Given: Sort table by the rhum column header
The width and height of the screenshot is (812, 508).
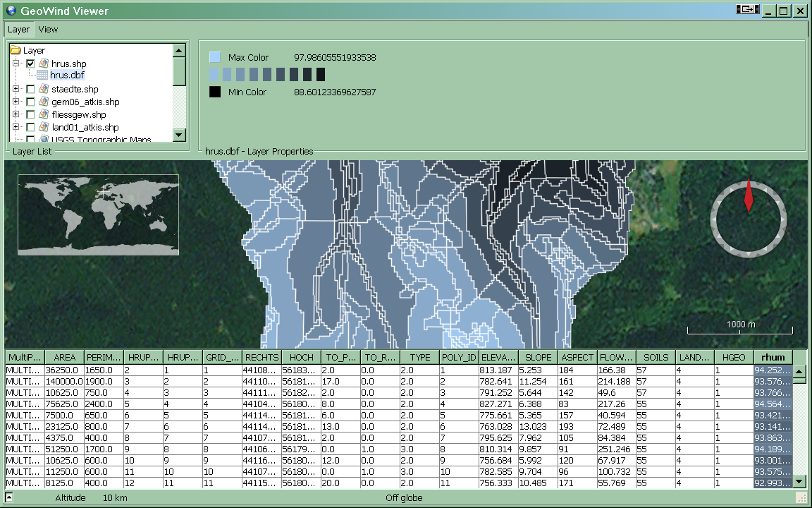Looking at the screenshot, I should click(x=772, y=358).
